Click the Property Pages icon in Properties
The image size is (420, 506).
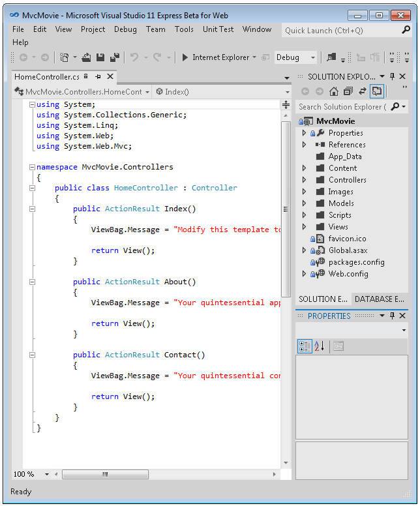338,346
